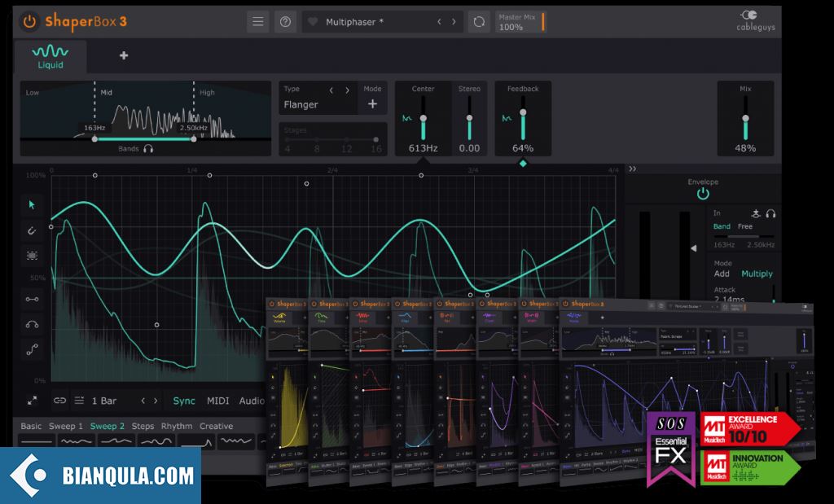Decrease LFO length with left chevron
Screen dimensions: 834x504
(143, 401)
